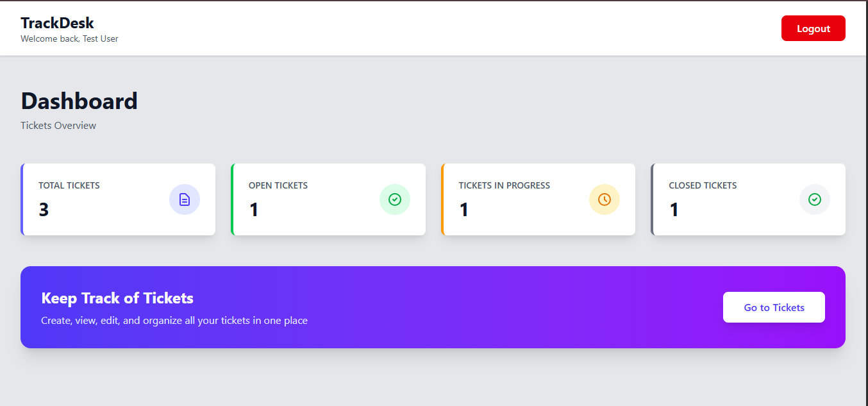868x406 pixels.
Task: Click the TrackDesk brand title
Action: (x=57, y=23)
